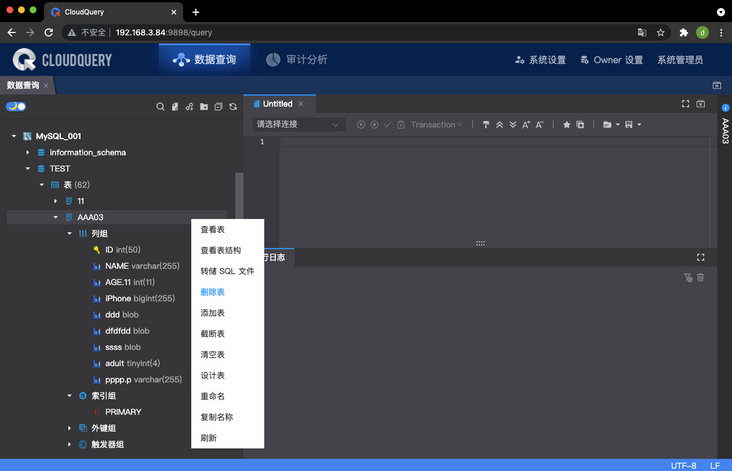Screen dimensions: 732x471
Task: Toggle the dark/light theme switch
Action: pos(16,106)
